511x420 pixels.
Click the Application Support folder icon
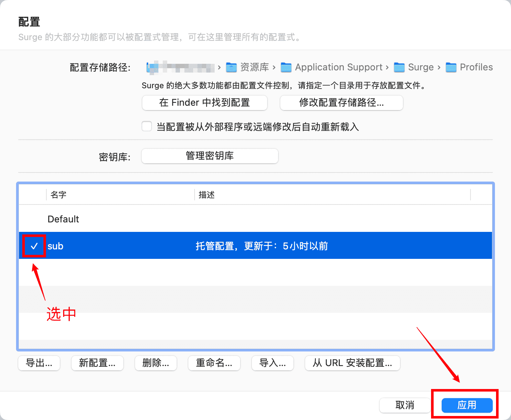click(286, 67)
